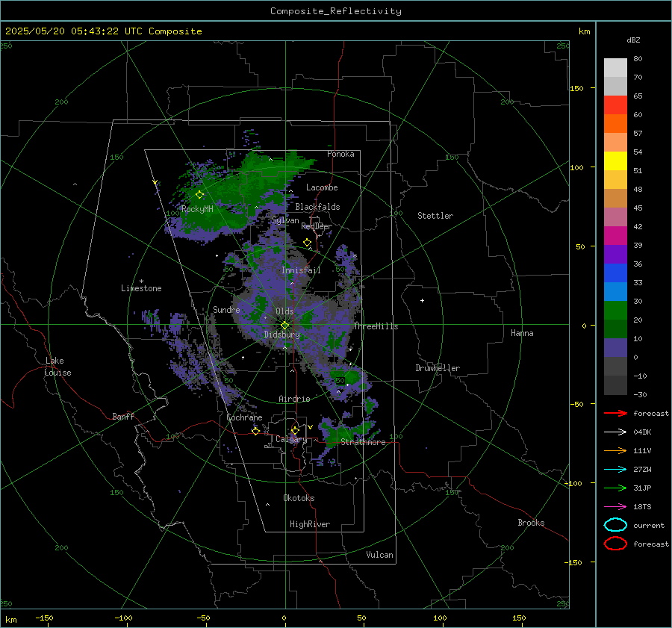Click the Didsbury label
672x628 pixels.
tap(281, 335)
